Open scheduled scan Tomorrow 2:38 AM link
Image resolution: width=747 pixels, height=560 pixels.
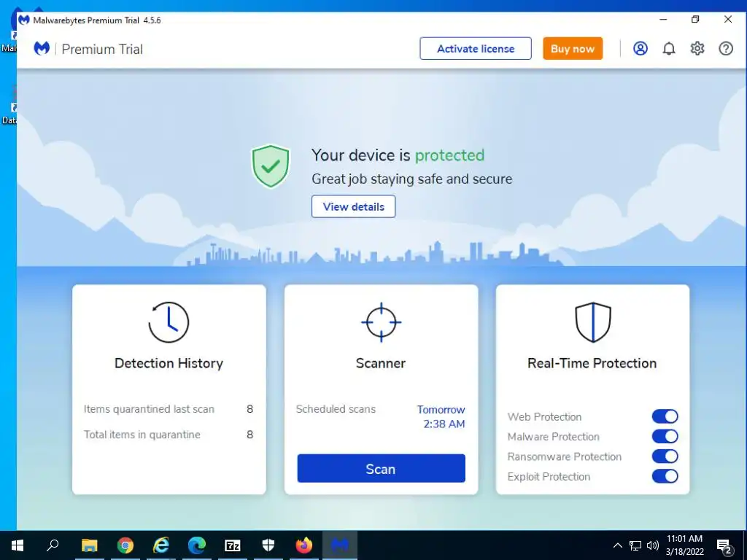(x=441, y=416)
